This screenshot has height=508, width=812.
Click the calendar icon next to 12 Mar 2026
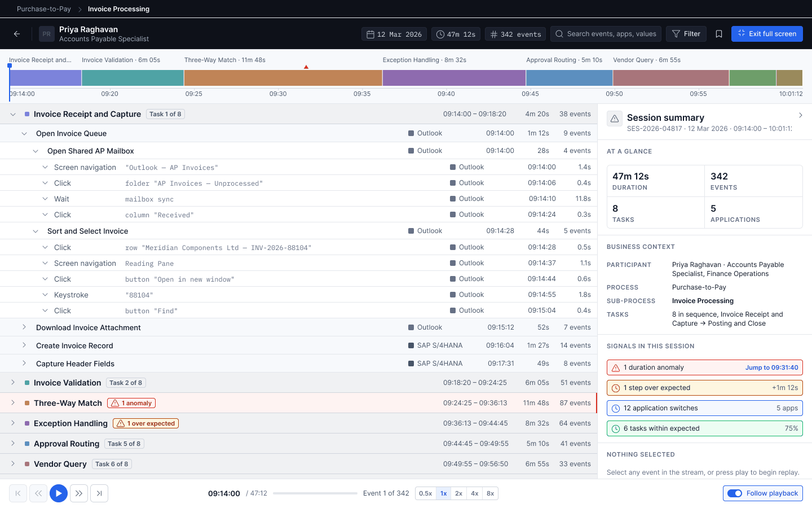coord(370,34)
